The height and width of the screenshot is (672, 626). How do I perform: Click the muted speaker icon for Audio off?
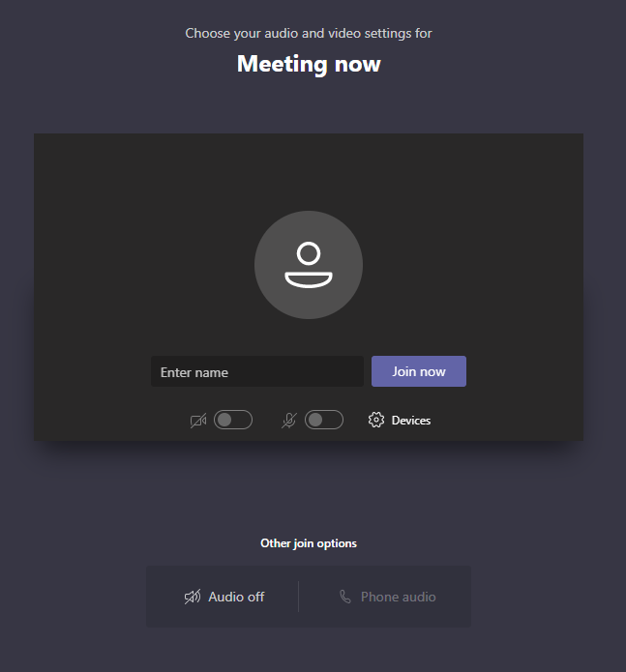click(193, 597)
